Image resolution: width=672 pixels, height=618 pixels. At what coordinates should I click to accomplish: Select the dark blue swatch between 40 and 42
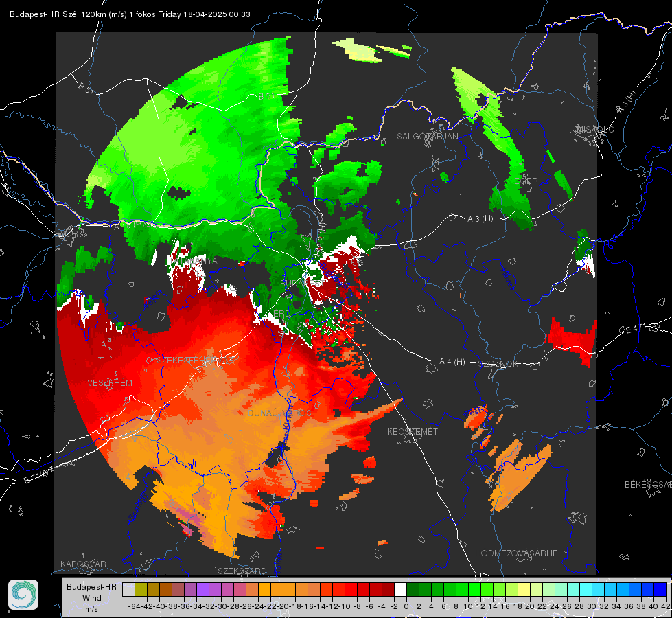(660, 589)
